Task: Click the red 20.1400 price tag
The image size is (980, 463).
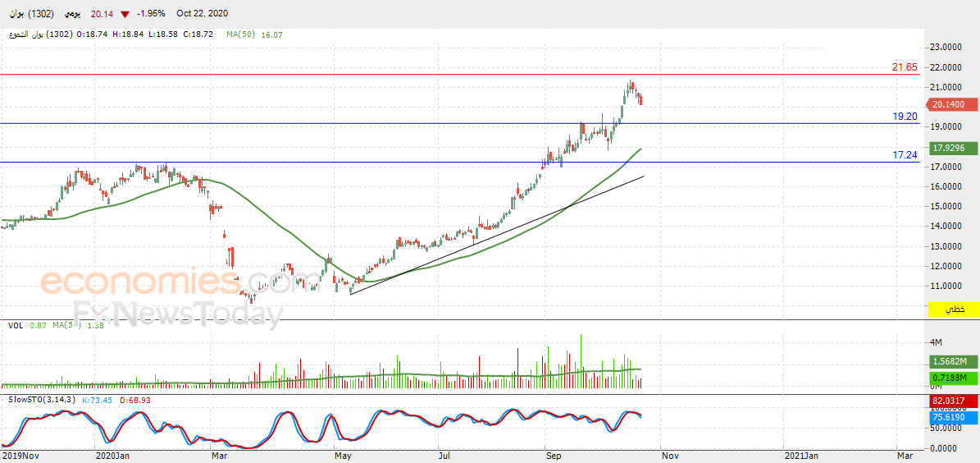Action: (954, 104)
